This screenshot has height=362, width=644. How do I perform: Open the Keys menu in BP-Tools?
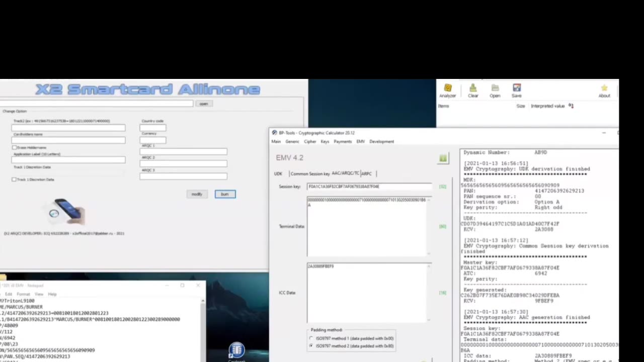[x=325, y=141]
